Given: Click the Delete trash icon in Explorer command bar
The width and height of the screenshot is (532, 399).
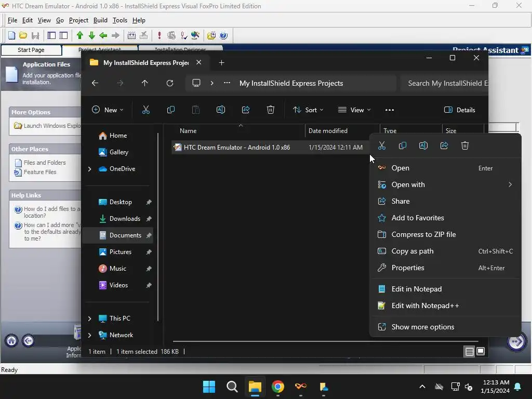Looking at the screenshot, I should (270, 110).
